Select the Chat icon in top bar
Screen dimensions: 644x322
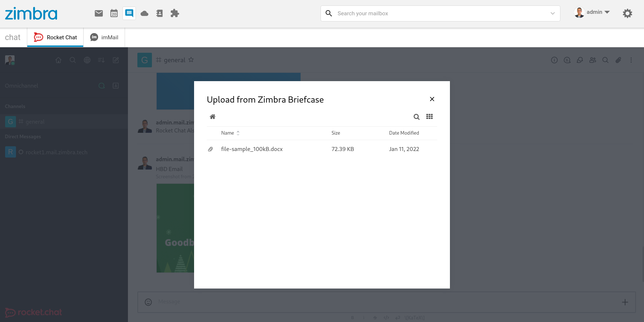(129, 13)
